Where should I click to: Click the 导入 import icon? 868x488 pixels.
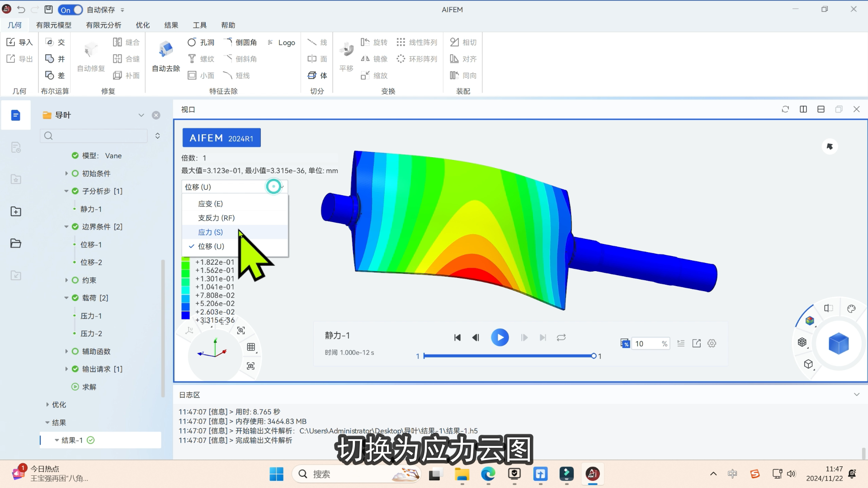pos(11,42)
